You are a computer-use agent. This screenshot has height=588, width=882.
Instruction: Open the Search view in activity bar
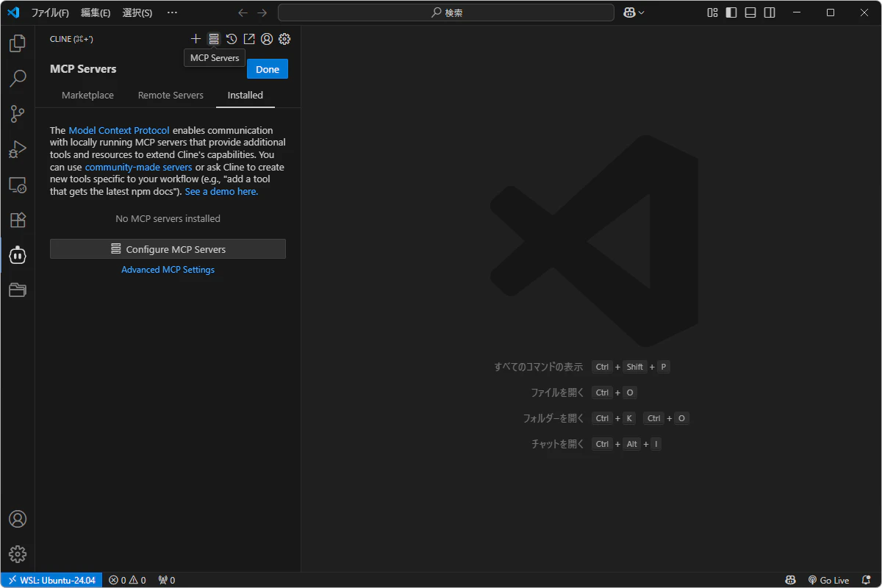(x=18, y=78)
